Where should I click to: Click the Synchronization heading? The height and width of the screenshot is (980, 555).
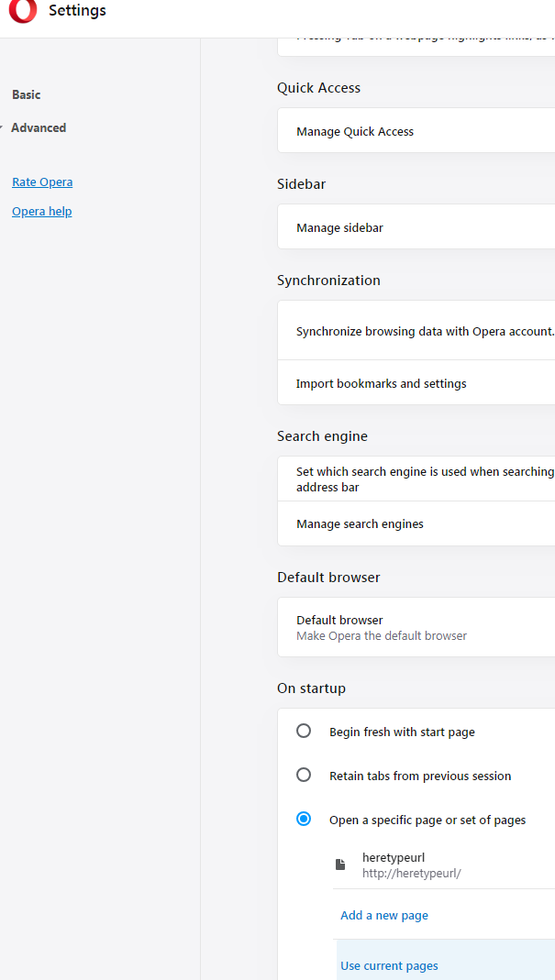point(328,280)
